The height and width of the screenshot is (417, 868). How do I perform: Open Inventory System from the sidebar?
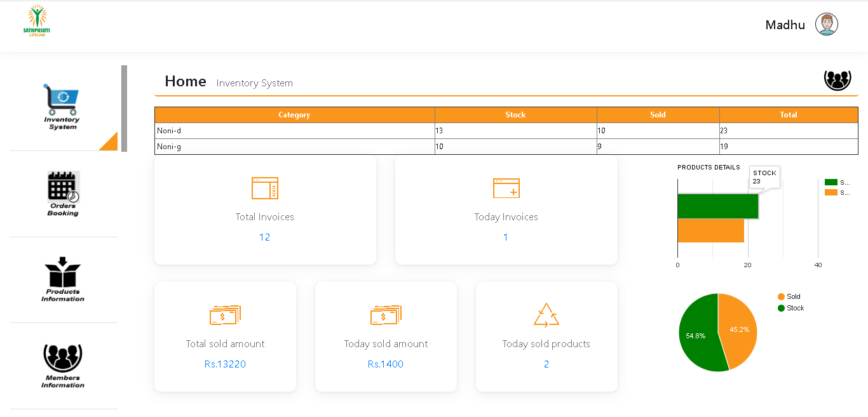[62, 107]
